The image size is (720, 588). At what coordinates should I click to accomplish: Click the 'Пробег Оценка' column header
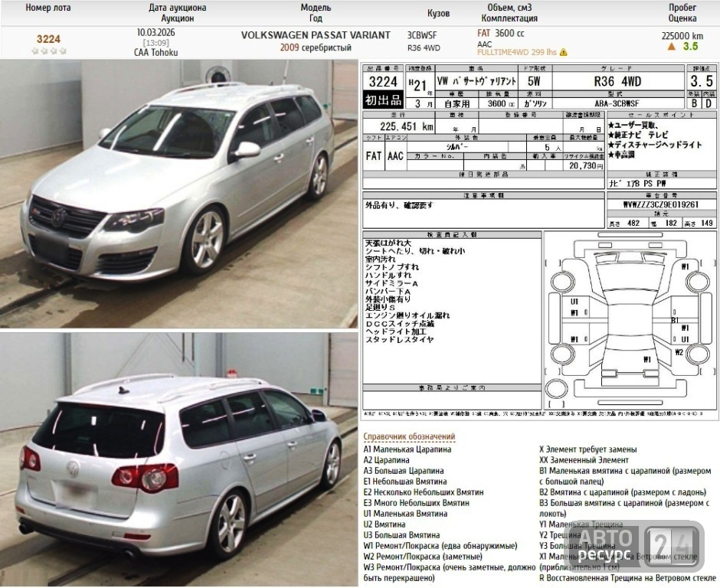pyautogui.click(x=682, y=13)
